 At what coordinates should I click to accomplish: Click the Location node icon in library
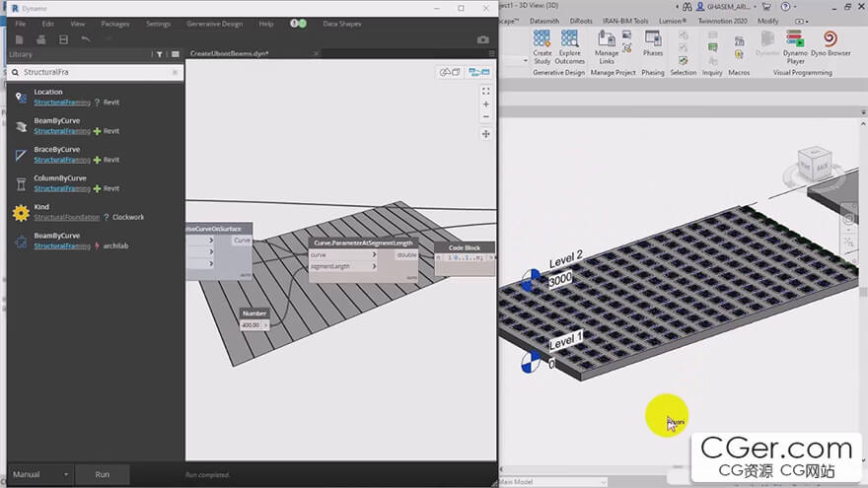pos(21,98)
